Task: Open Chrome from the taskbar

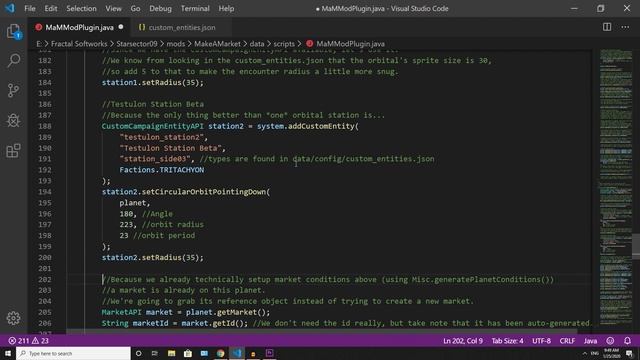Action: pos(220,353)
